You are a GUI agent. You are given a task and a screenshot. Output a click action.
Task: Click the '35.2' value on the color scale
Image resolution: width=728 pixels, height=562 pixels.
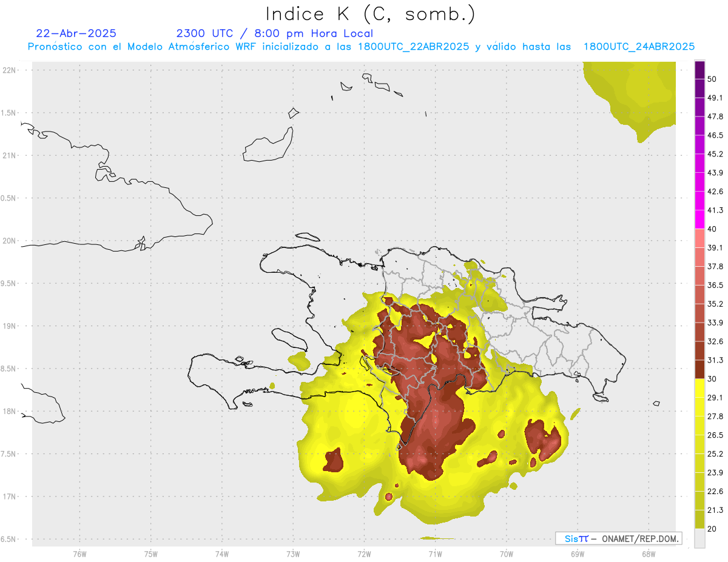click(715, 304)
